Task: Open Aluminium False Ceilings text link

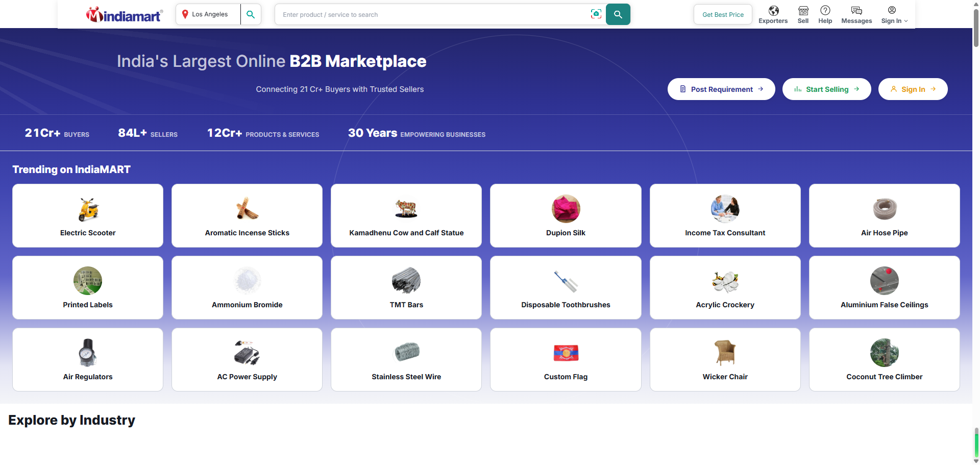Action: pyautogui.click(x=885, y=305)
